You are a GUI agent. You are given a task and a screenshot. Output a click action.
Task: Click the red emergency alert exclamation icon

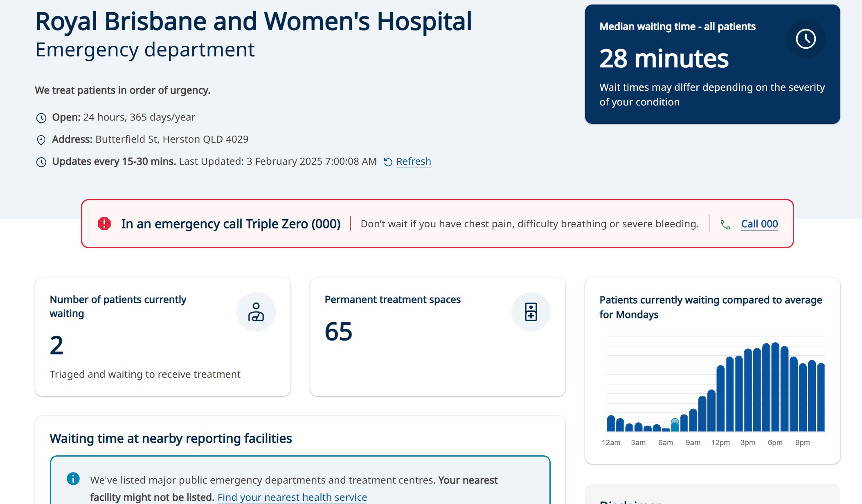[x=104, y=224]
